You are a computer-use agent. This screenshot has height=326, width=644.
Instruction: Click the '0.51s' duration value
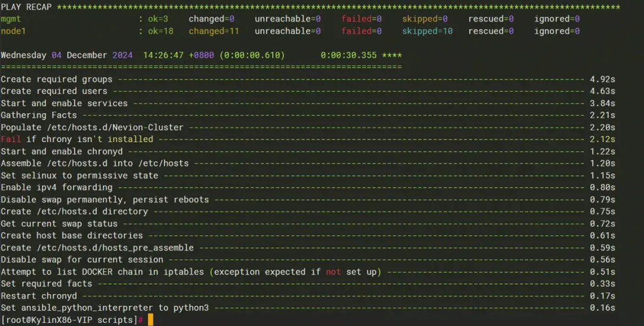click(602, 272)
